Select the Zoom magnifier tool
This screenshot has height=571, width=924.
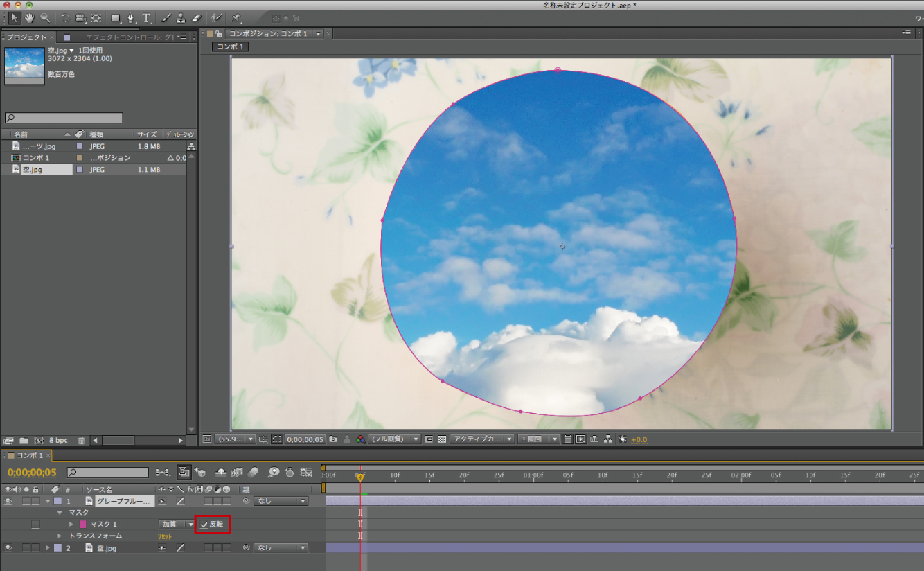pyautogui.click(x=45, y=18)
